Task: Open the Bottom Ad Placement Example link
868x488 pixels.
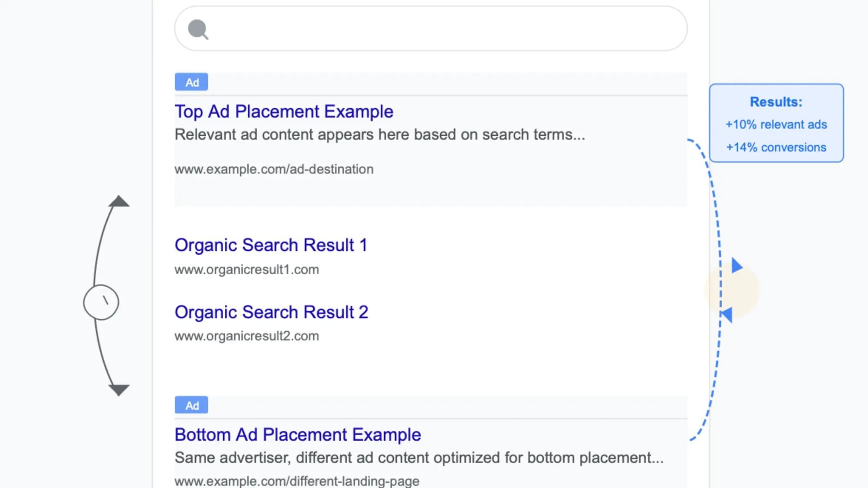Action: click(297, 434)
